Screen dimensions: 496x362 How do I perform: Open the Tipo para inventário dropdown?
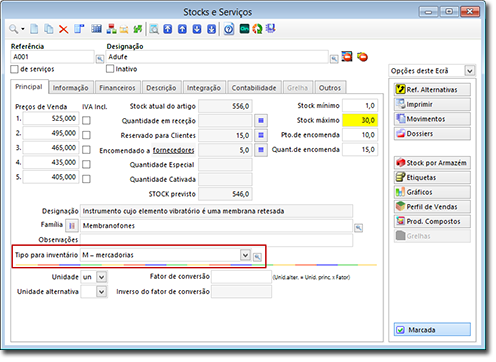pos(245,255)
